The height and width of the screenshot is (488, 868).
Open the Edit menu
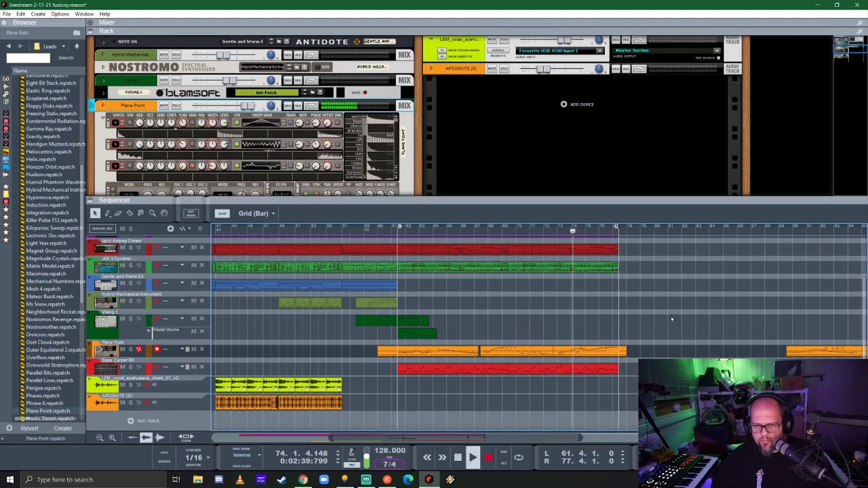coord(21,14)
